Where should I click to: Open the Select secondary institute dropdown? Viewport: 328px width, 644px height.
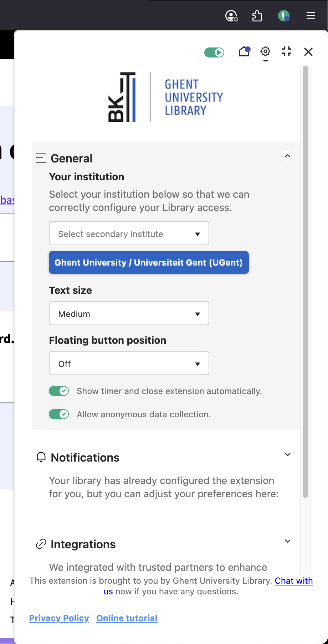click(129, 233)
